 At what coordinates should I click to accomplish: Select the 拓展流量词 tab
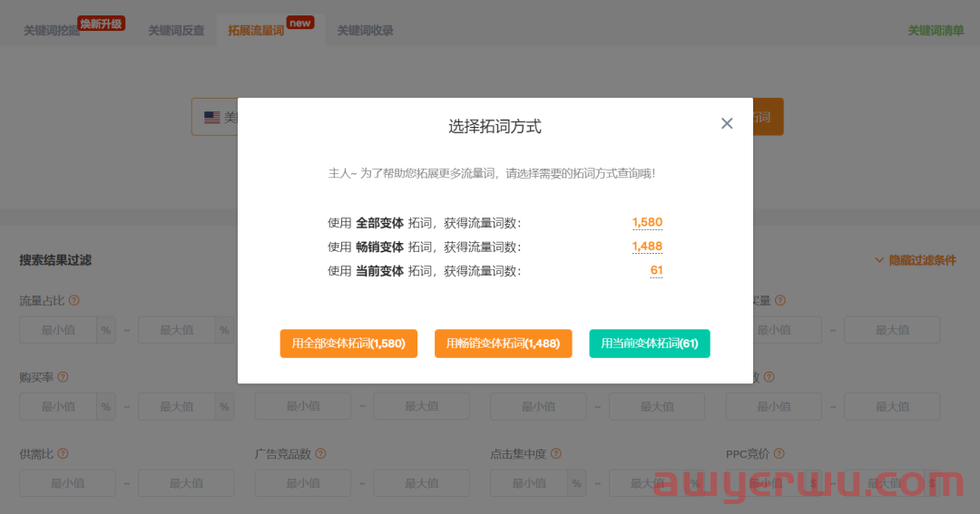click(256, 31)
